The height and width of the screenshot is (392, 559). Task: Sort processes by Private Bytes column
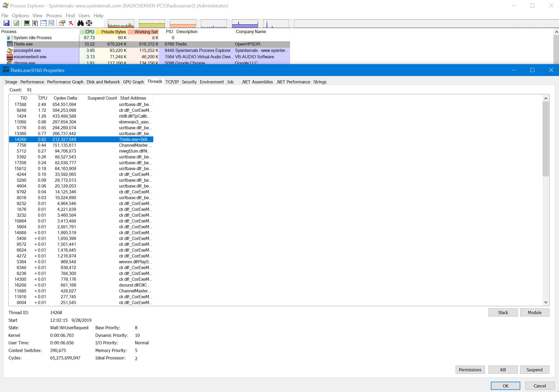111,32
